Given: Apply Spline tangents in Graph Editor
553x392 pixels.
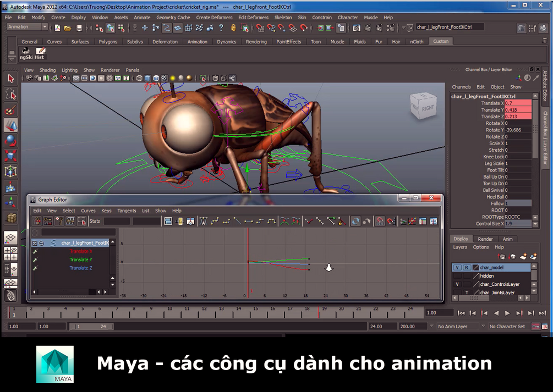Looking at the screenshot, I should 215,221.
